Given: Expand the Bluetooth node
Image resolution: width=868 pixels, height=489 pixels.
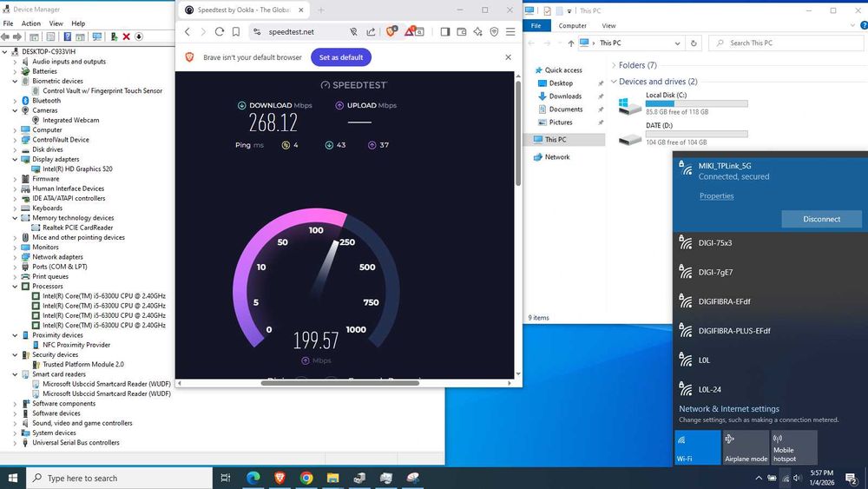Looking at the screenshot, I should pyautogui.click(x=15, y=101).
